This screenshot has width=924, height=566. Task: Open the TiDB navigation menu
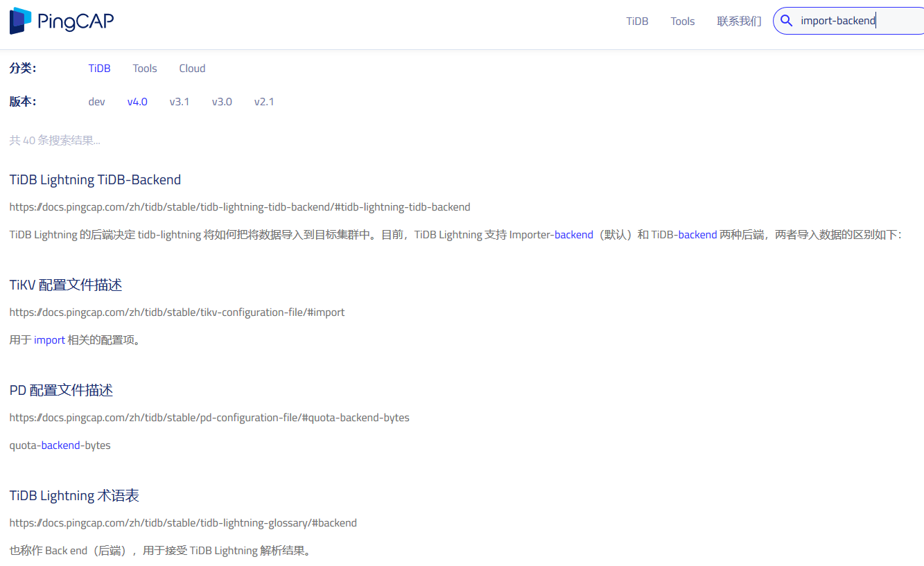click(x=637, y=21)
